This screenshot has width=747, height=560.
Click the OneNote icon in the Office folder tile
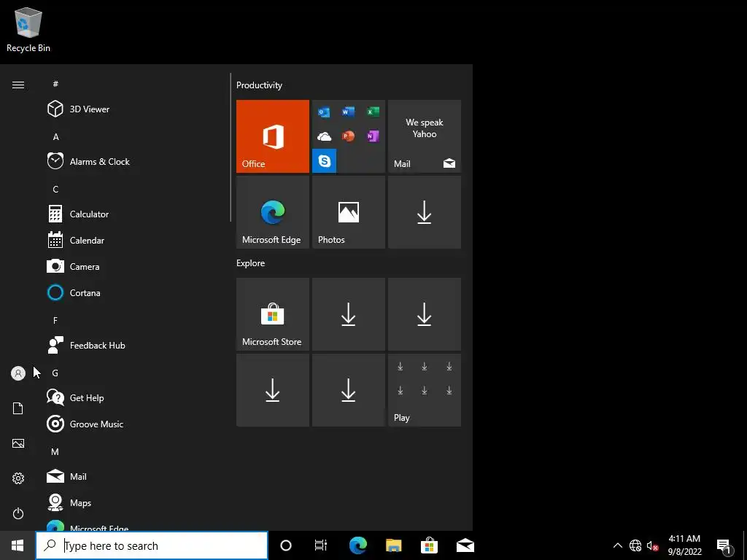[x=373, y=136]
